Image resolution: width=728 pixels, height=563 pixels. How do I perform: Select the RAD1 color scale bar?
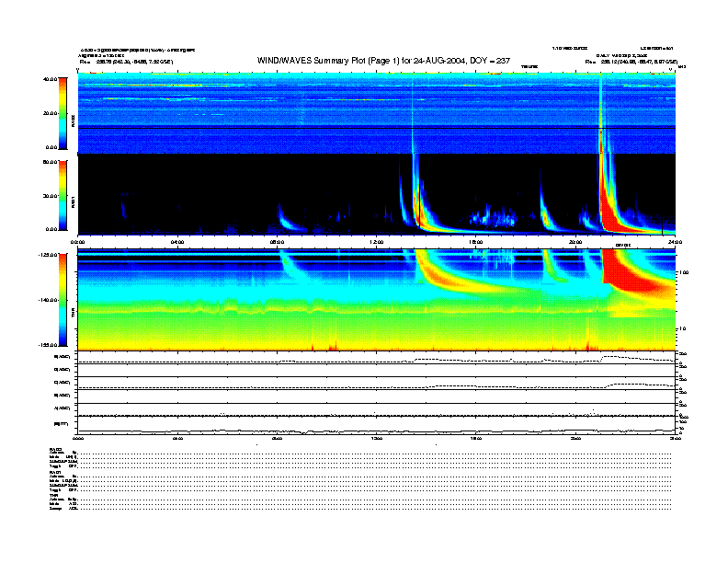pos(62,194)
